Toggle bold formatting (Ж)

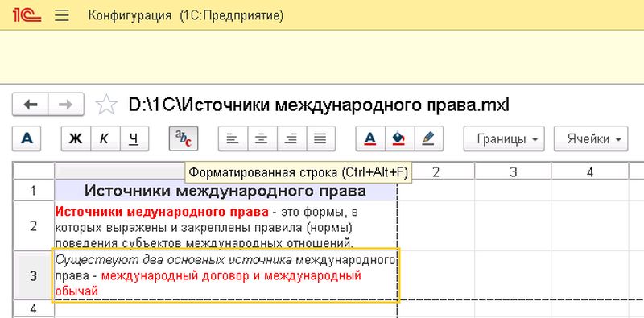[x=76, y=138]
